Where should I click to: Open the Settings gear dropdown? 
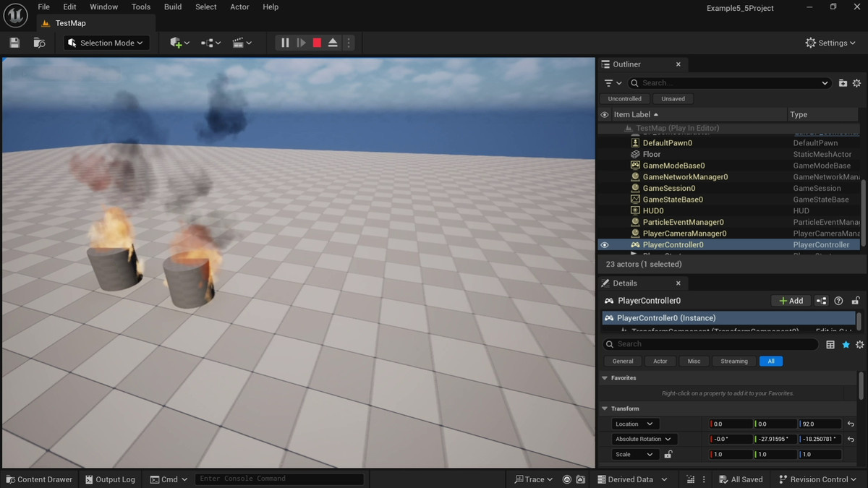pyautogui.click(x=830, y=43)
